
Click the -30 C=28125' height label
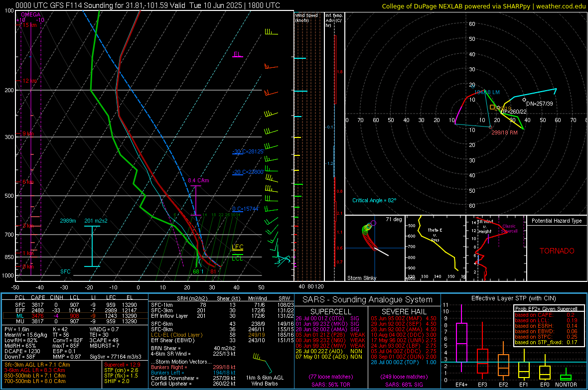248,151
